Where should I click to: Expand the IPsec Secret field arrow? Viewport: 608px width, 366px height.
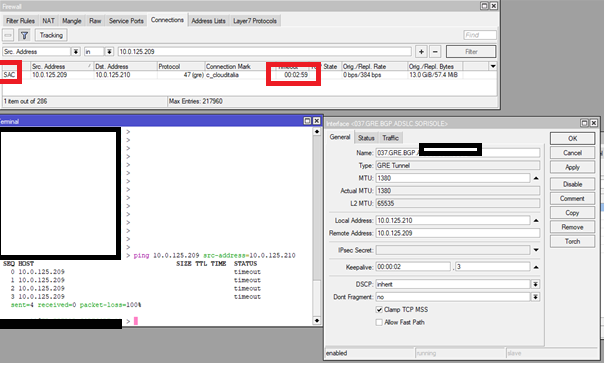536,250
